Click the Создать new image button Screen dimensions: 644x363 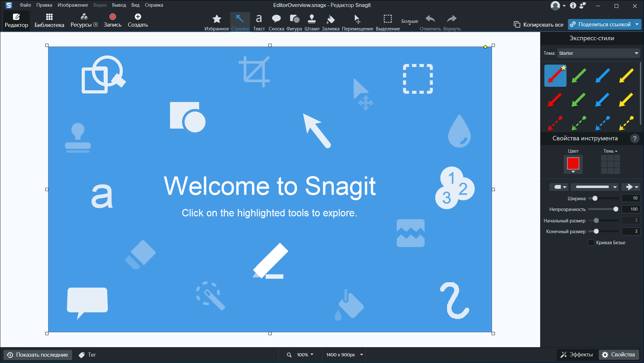[x=138, y=21]
